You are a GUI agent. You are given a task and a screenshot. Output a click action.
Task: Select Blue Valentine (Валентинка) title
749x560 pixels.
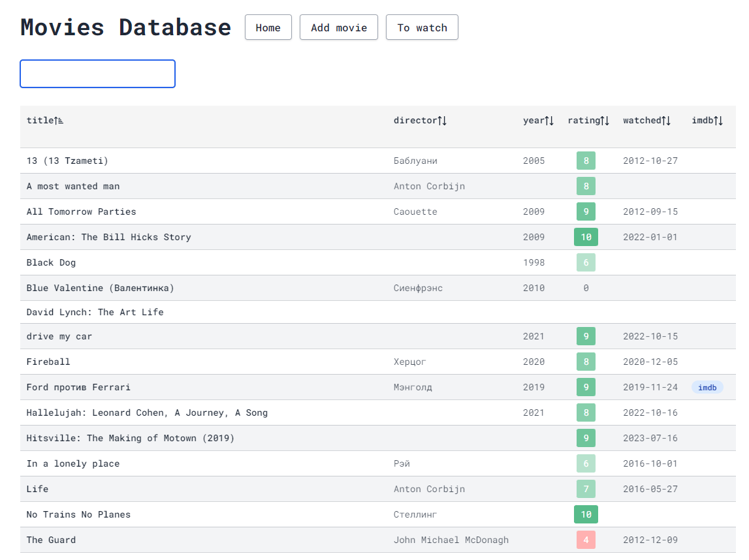(101, 288)
